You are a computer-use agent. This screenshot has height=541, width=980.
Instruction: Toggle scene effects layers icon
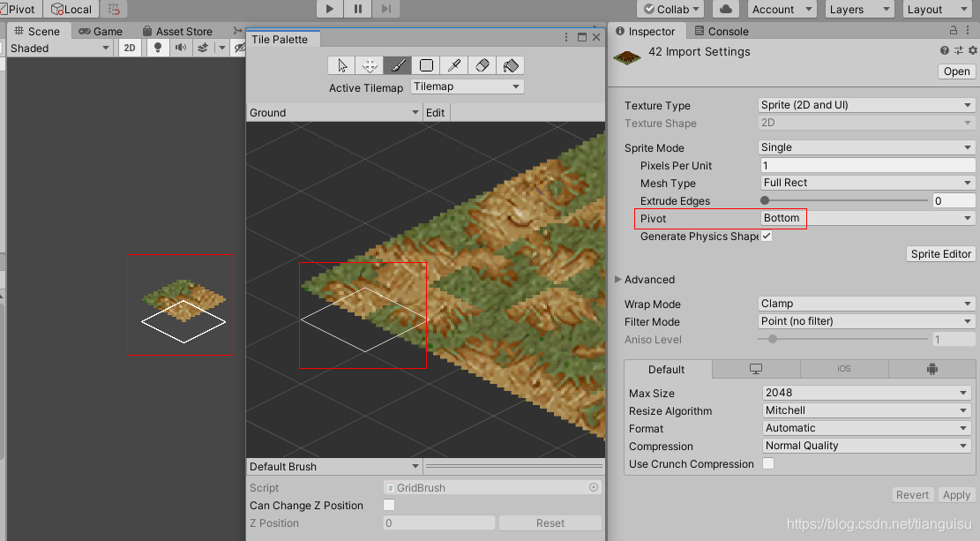pos(203,48)
